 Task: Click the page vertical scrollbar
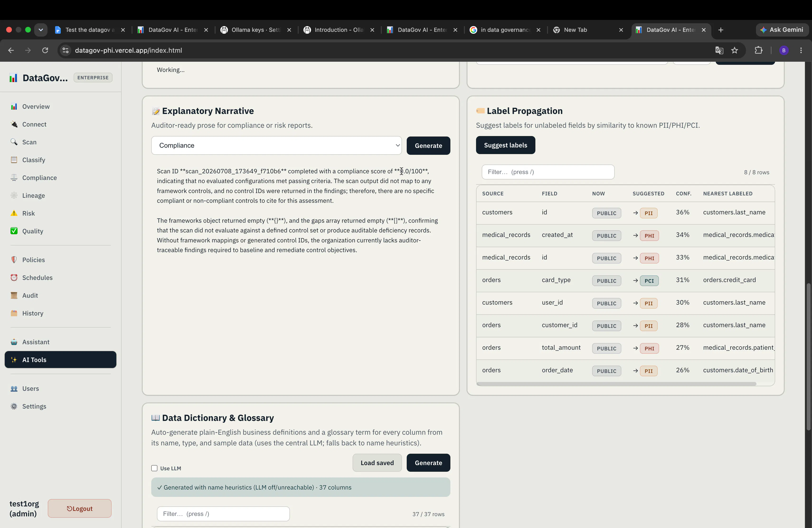(808, 356)
